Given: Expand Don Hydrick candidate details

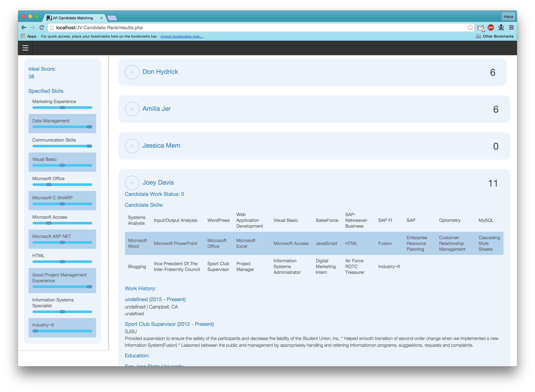Looking at the screenshot, I should (132, 72).
